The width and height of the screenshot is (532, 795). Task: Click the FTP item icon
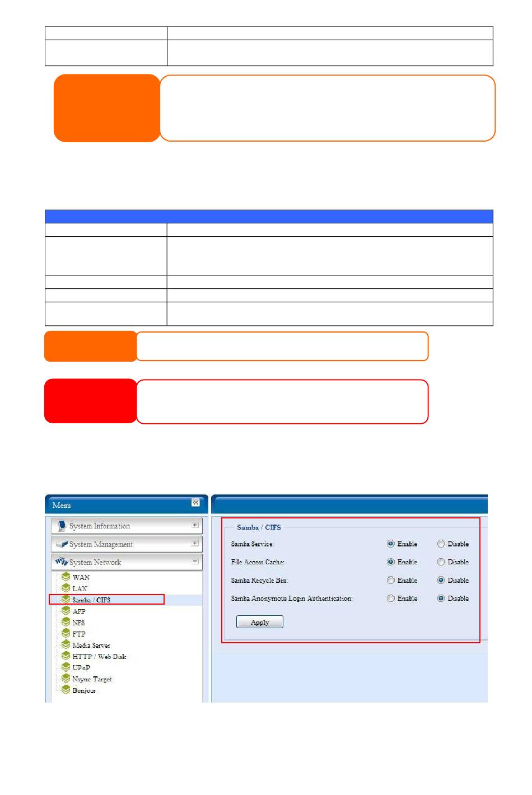(x=66, y=633)
